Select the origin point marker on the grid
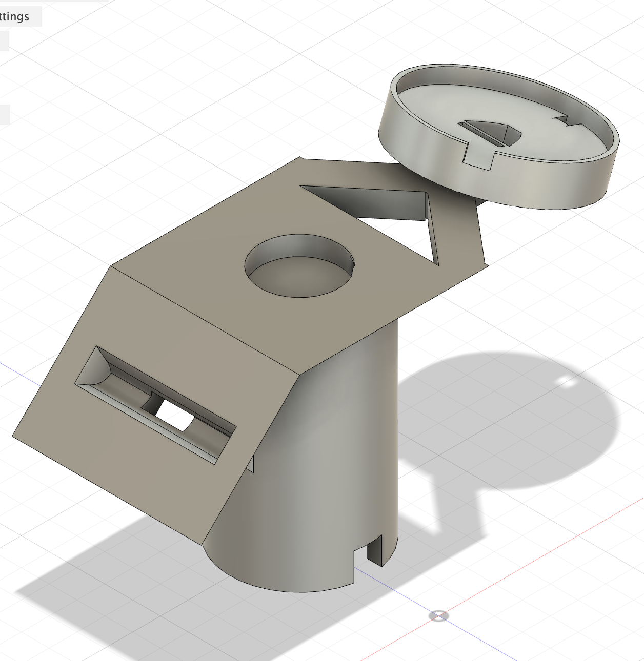The image size is (644, 661). tap(439, 615)
